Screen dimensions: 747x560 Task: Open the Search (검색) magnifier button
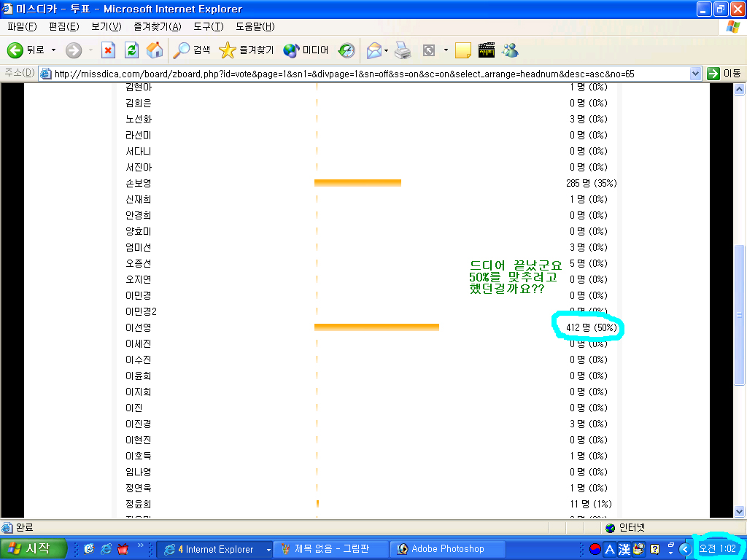tap(192, 50)
